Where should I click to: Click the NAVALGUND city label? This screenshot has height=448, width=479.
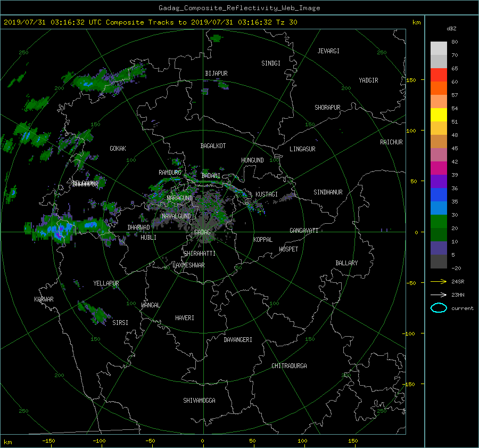[176, 216]
